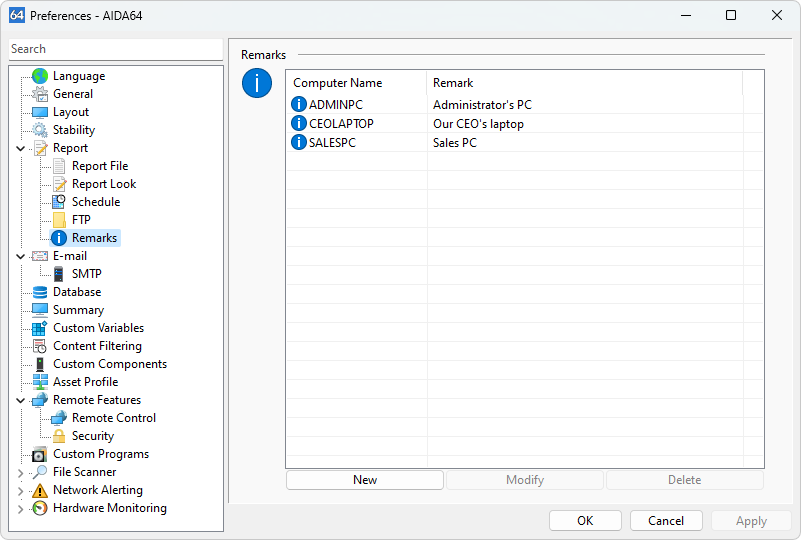
Task: Collapse the E-mail tree node
Action: [21, 256]
